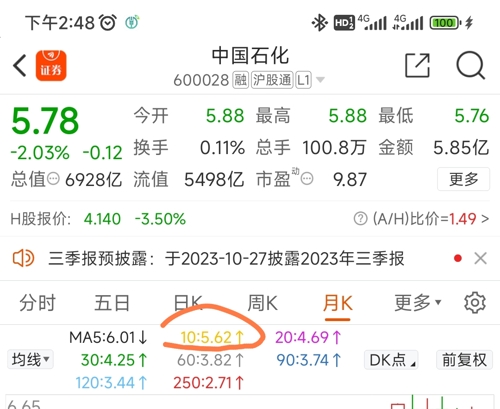Tap the 更多 quote details button
500x409 pixels.
point(463,179)
